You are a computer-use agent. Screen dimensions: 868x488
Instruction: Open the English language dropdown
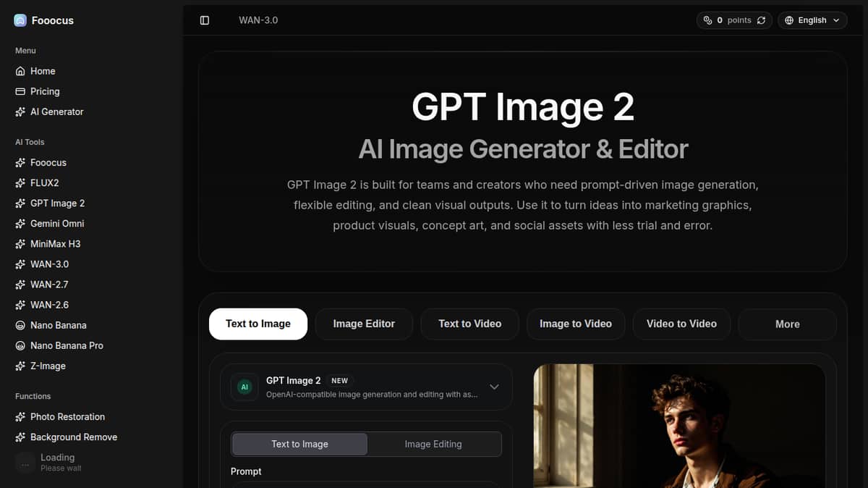[812, 20]
